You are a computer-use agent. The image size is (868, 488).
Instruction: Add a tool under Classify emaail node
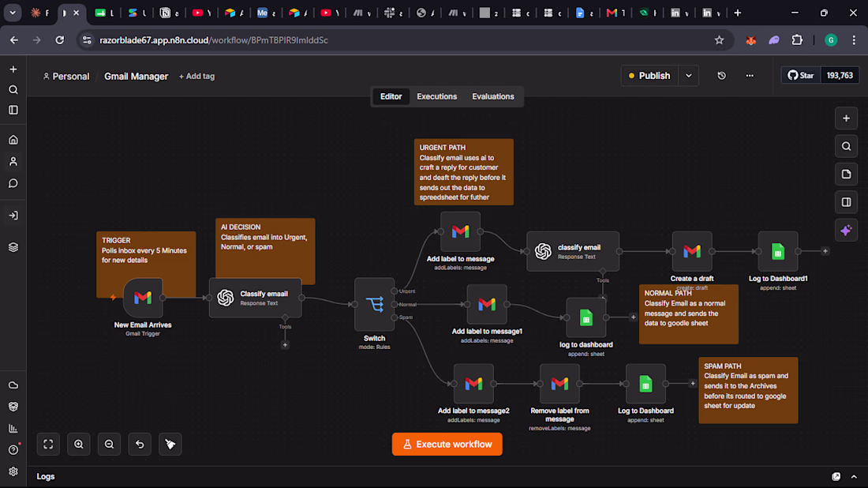click(285, 345)
